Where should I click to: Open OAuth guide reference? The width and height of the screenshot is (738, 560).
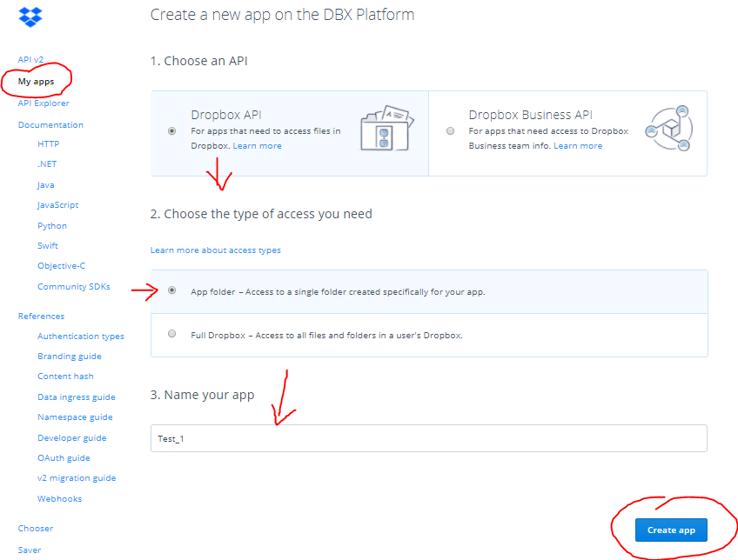(64, 458)
